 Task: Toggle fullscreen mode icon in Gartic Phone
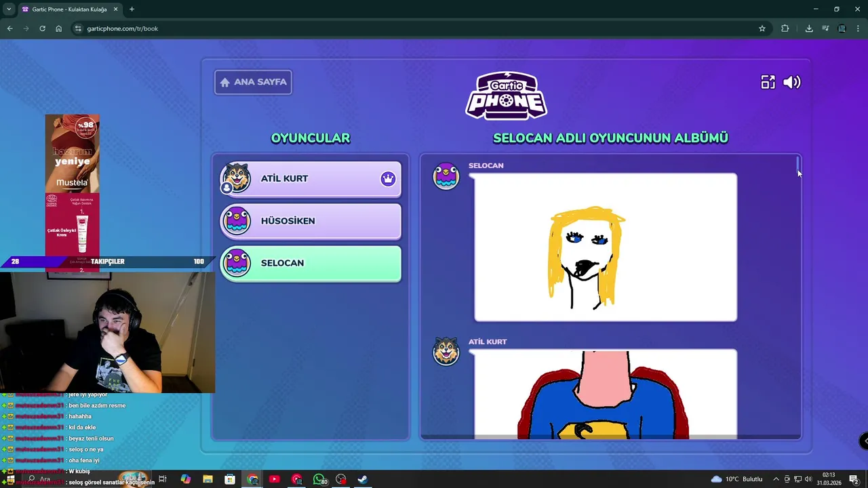tap(768, 82)
